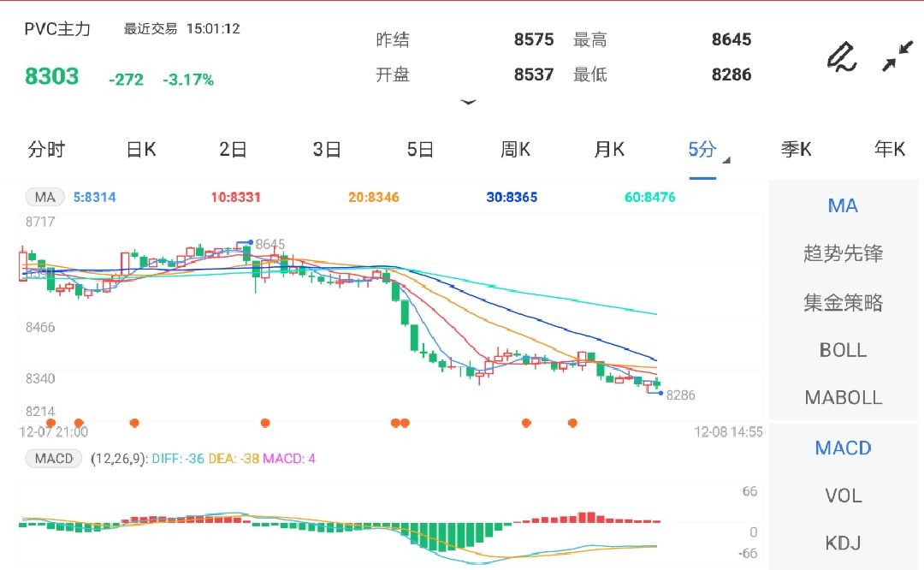
Task: Click the 8340 price axis label
Action: (x=40, y=379)
